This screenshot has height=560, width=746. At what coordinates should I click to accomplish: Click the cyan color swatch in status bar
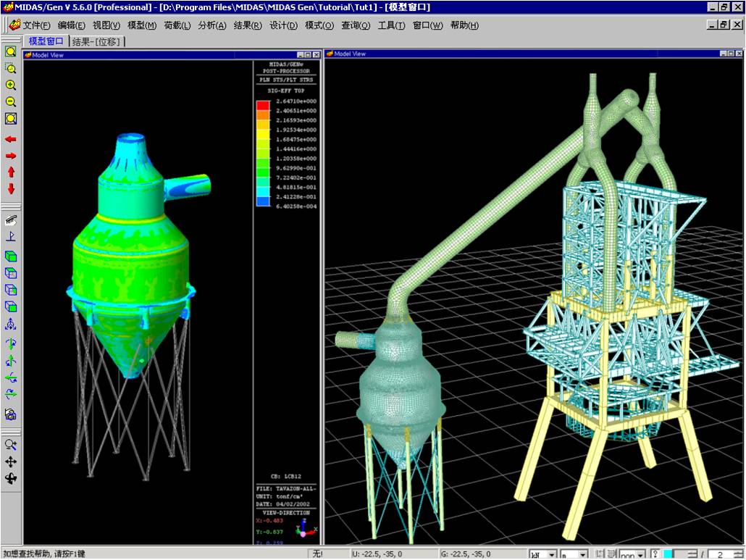(668, 553)
